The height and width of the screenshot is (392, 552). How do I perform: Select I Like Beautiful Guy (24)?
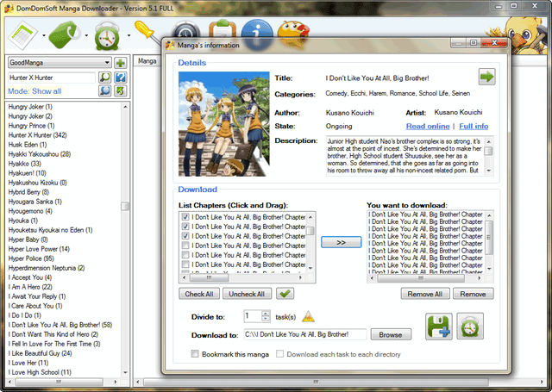(40, 353)
